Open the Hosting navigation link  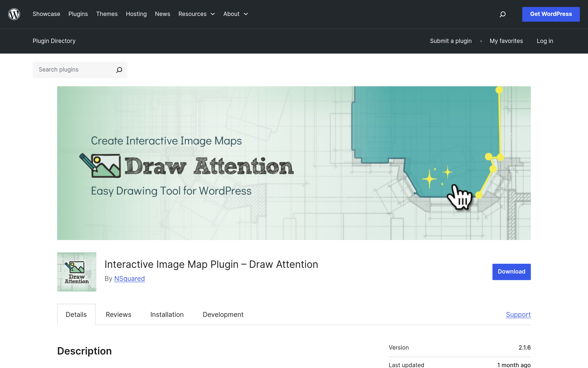pyautogui.click(x=136, y=14)
